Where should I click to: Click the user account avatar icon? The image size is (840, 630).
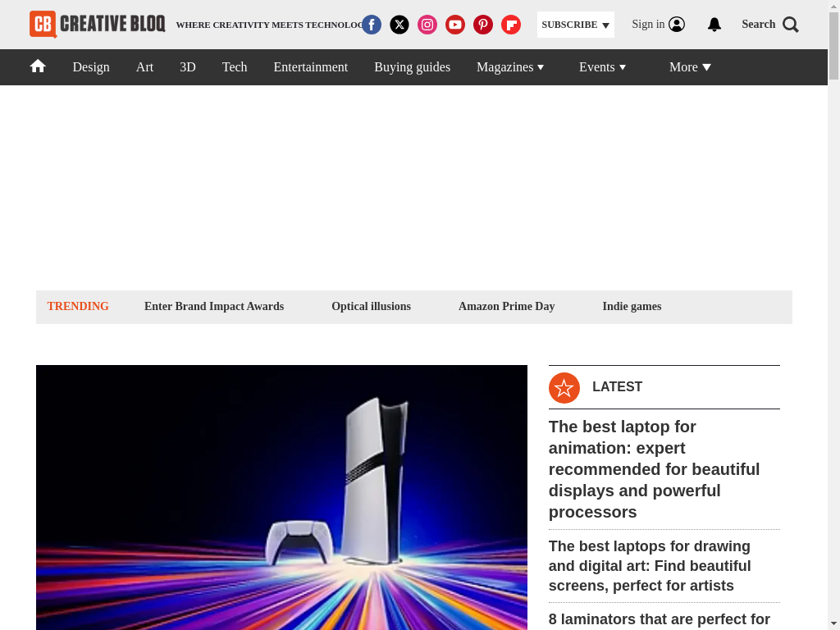677,25
